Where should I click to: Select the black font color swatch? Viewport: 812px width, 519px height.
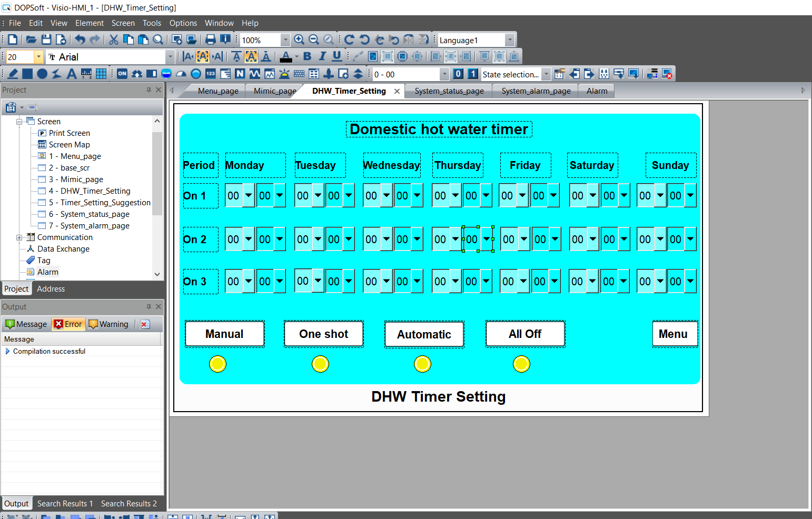(286, 59)
